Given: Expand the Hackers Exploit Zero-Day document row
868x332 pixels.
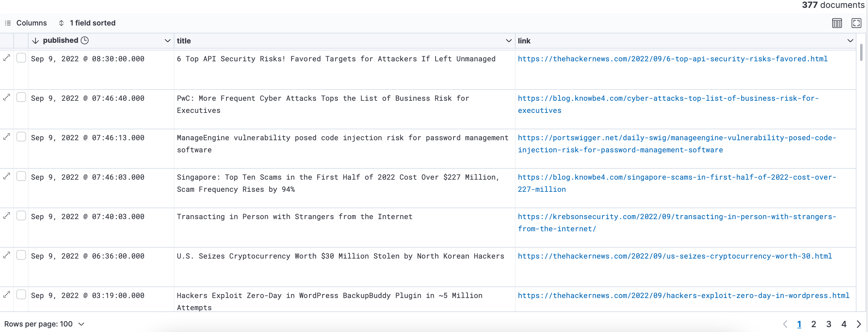Looking at the screenshot, I should pyautogui.click(x=7, y=295).
